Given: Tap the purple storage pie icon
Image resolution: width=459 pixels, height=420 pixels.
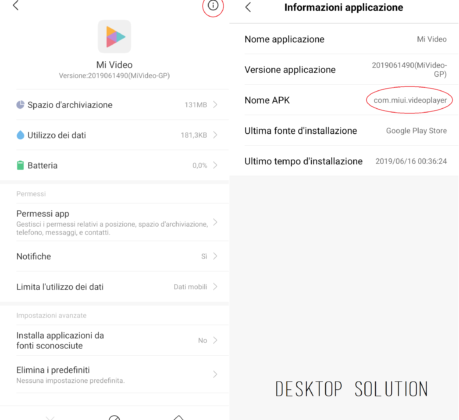Looking at the screenshot, I should pyautogui.click(x=20, y=105).
